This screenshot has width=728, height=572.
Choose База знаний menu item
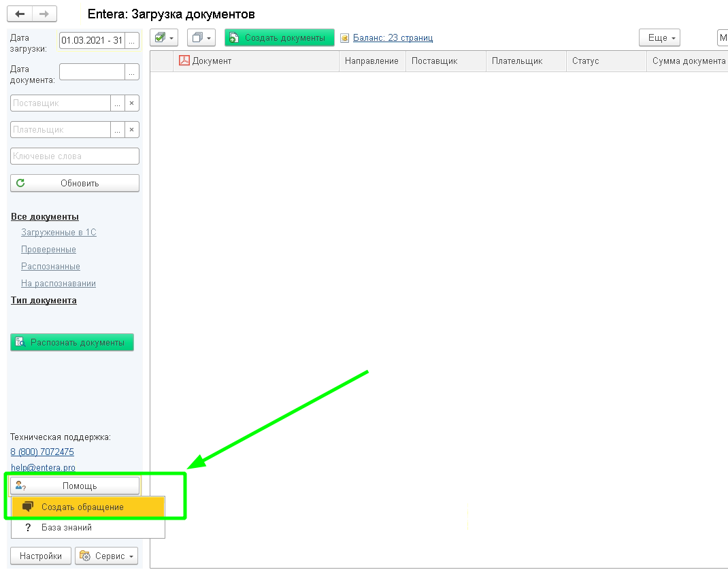coord(88,527)
